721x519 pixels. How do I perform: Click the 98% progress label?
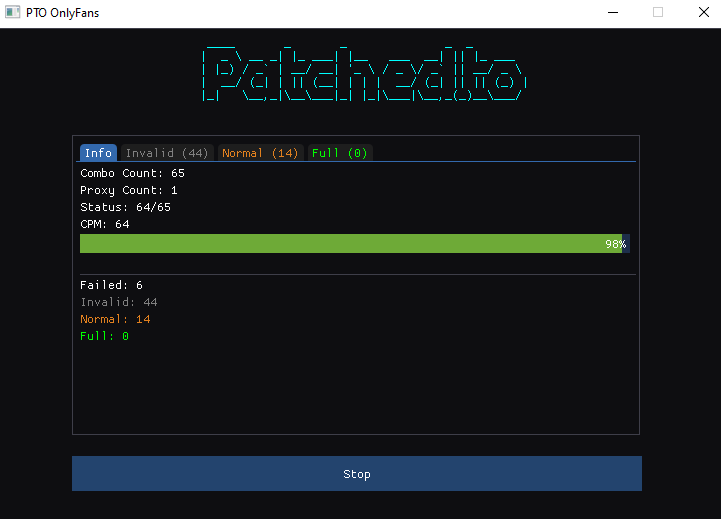pyautogui.click(x=615, y=244)
